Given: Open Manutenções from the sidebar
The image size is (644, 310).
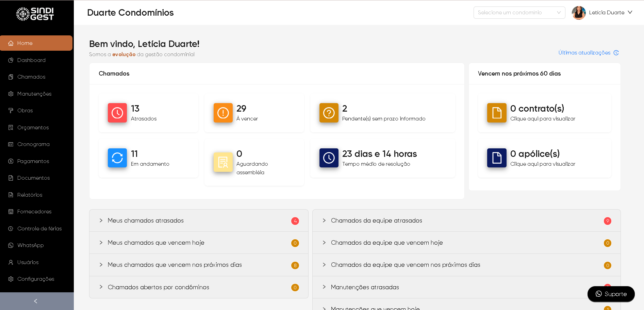Looking at the screenshot, I should tap(34, 94).
